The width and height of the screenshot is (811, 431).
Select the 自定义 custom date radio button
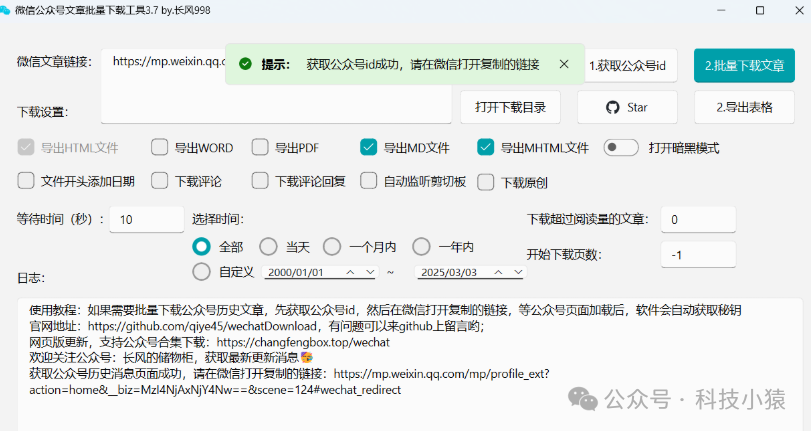201,272
